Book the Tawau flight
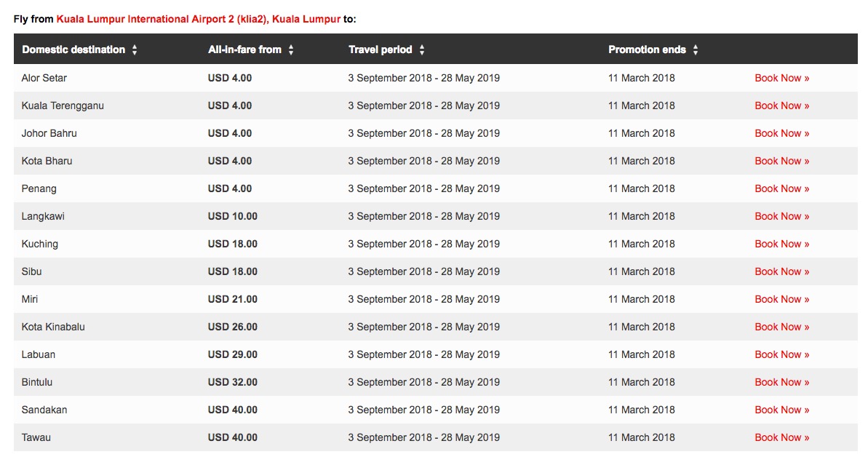Screen dimensions: 868x457 [781, 437]
